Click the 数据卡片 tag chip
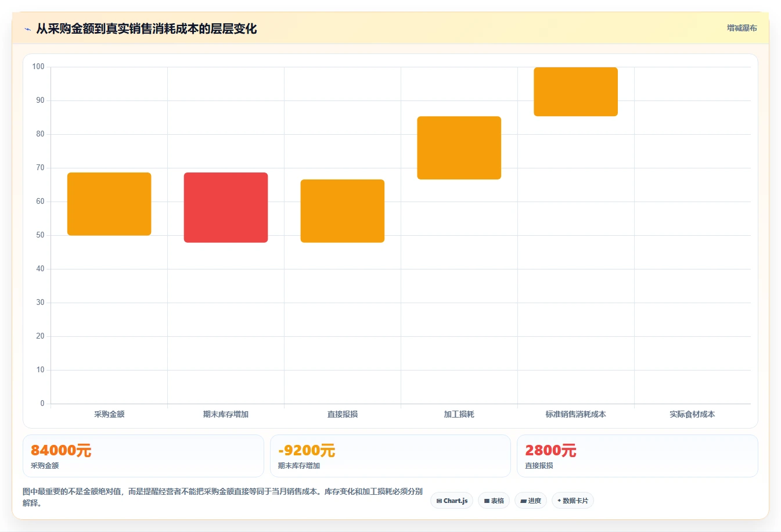Image resolution: width=781 pixels, height=532 pixels. click(573, 501)
